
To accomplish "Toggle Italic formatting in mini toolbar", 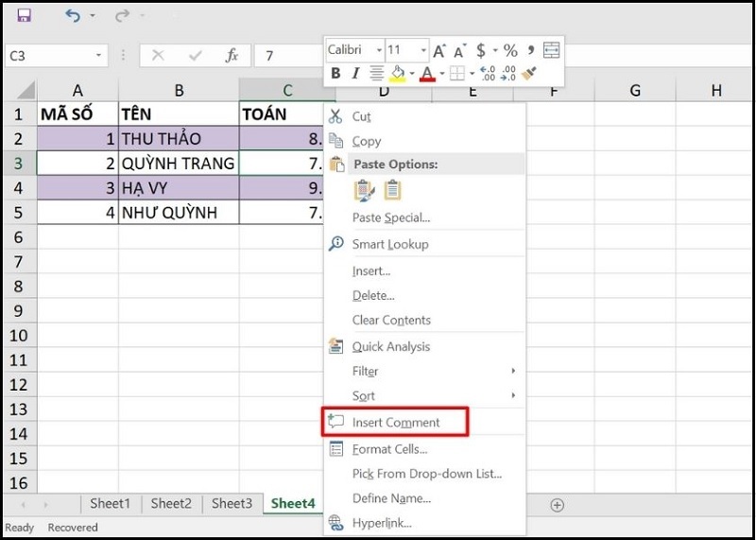I will [x=355, y=74].
